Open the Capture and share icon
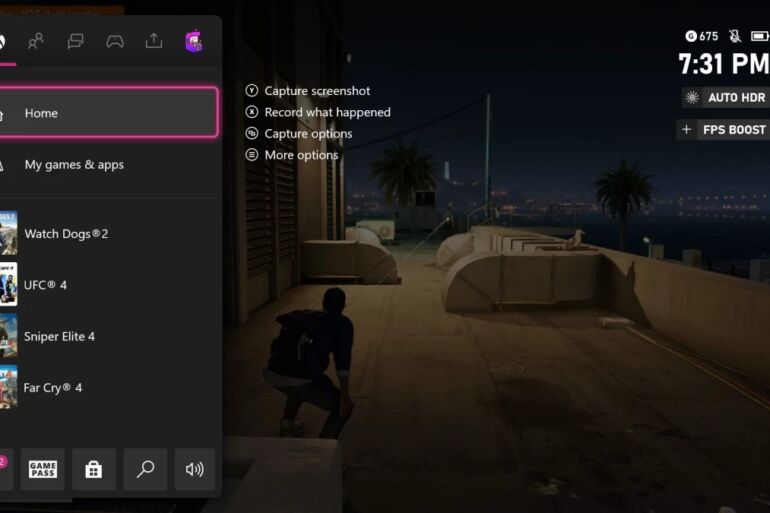Viewport: 770px width, 513px height. (x=154, y=41)
